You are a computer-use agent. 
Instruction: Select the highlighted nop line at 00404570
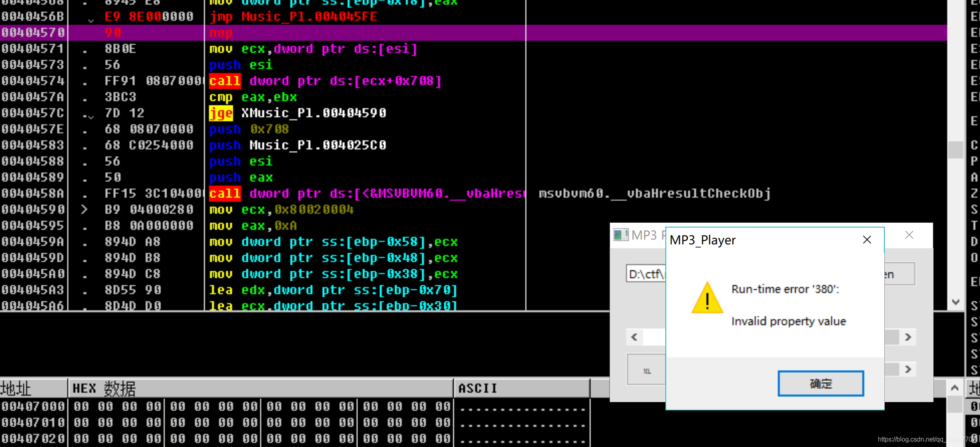(x=473, y=33)
